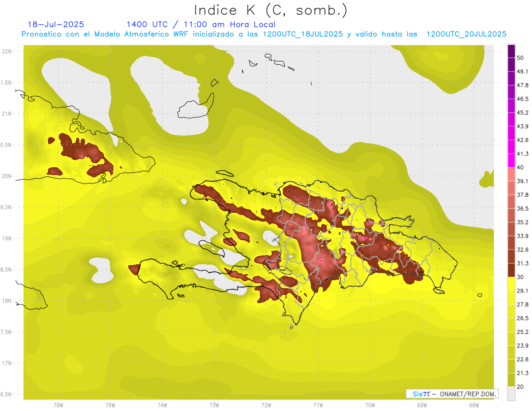Click the colorbar value "41.3"
This screenshot has height=411, width=532.
(x=523, y=154)
